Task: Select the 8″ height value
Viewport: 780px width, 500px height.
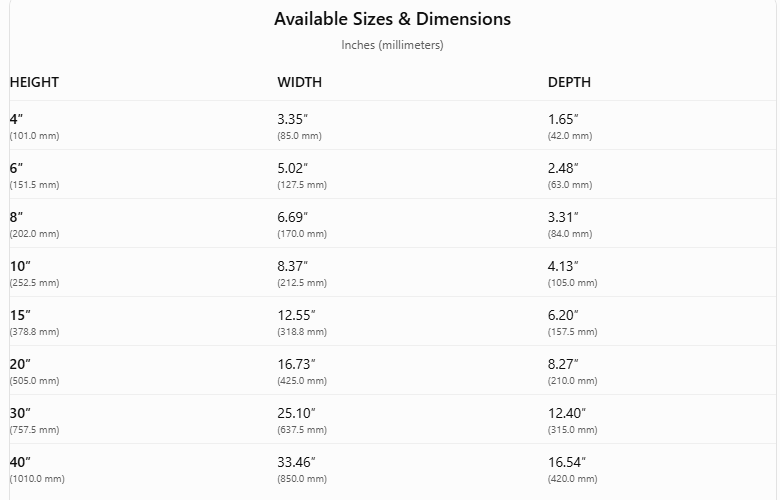Action: [16, 217]
